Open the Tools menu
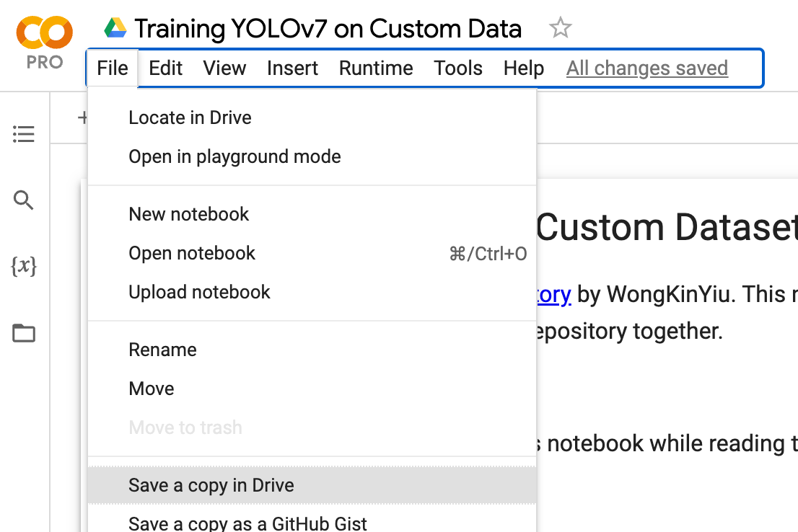798x532 pixels. (458, 68)
